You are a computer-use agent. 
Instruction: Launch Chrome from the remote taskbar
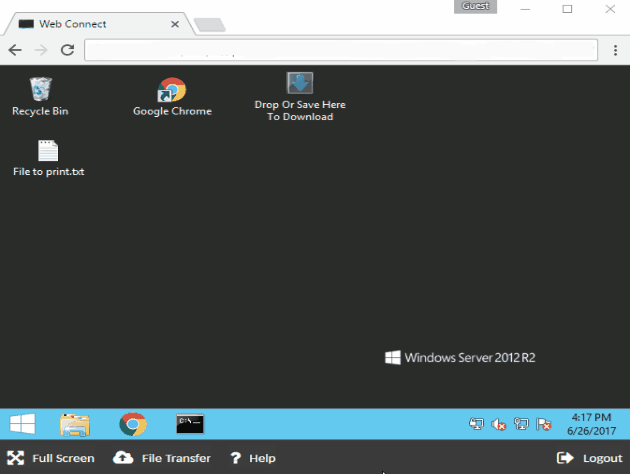point(133,424)
